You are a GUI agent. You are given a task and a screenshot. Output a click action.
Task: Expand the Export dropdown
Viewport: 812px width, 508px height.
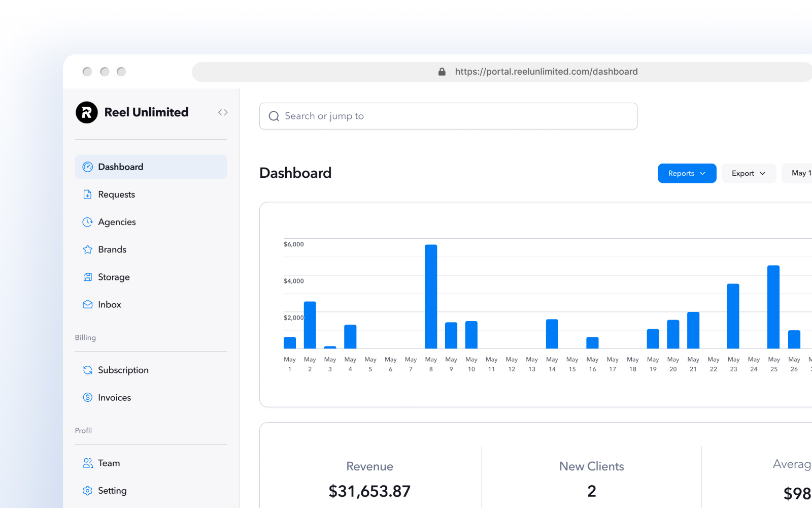click(x=749, y=173)
